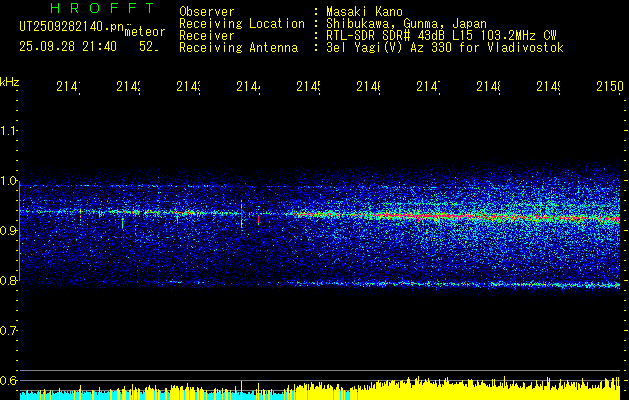This screenshot has height=400, width=629.
Task: Click the Receiver field label
Action: (207, 36)
